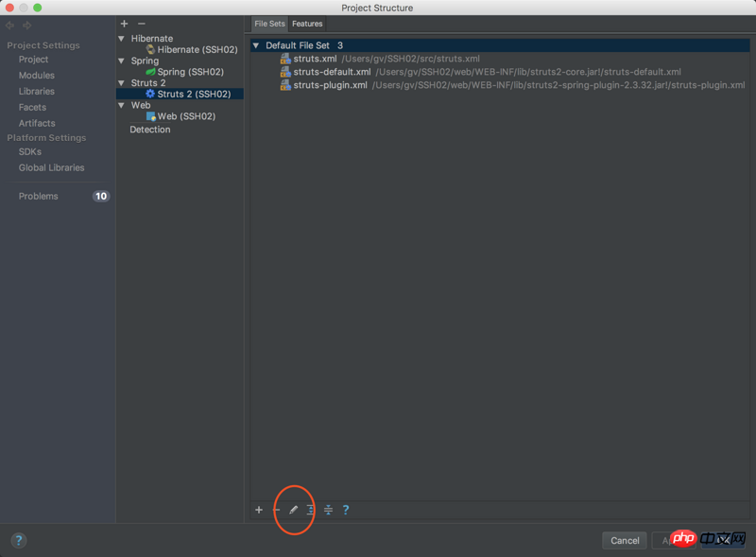Screen dimensions: 756x557
Task: Switch to the Features tab
Action: click(307, 24)
